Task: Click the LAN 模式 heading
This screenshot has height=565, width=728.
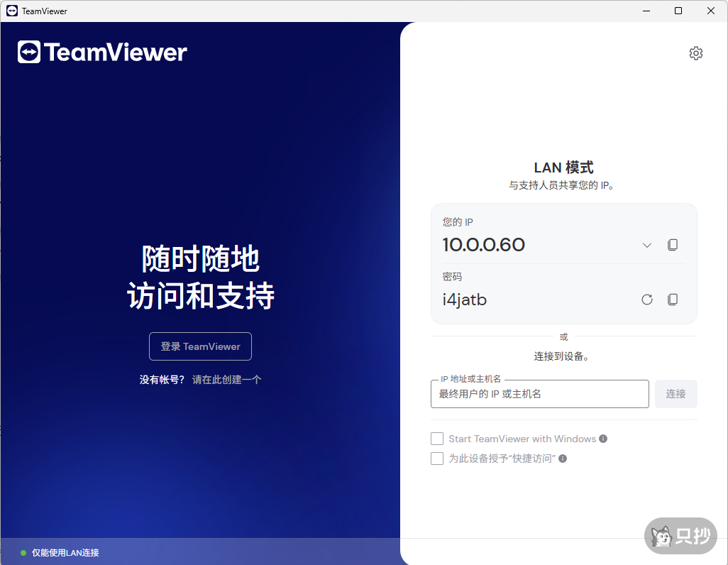Action: click(x=563, y=168)
